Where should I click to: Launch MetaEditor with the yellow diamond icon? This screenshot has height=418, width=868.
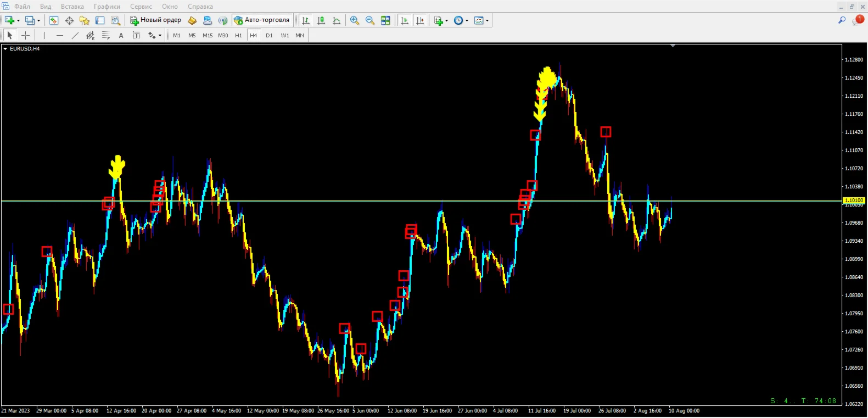[x=192, y=20]
